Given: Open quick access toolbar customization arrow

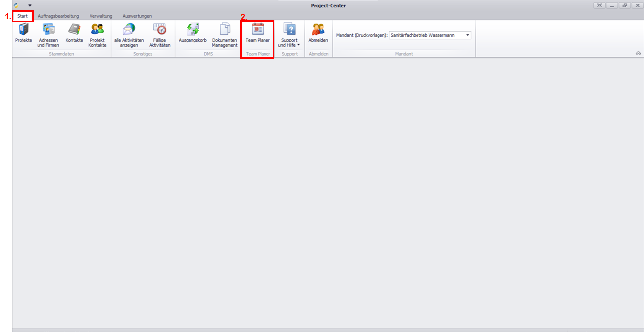Looking at the screenshot, I should [x=30, y=5].
